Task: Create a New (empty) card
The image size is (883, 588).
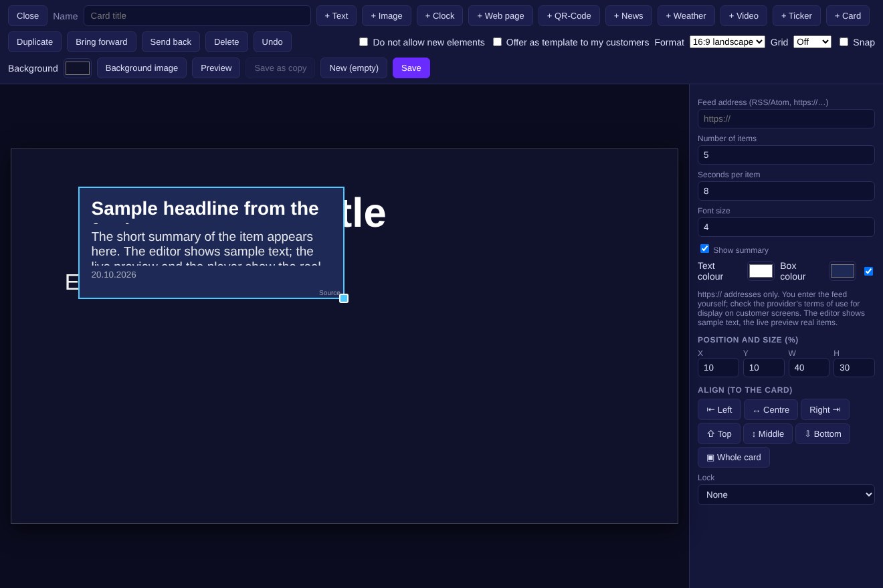Action: tap(354, 68)
